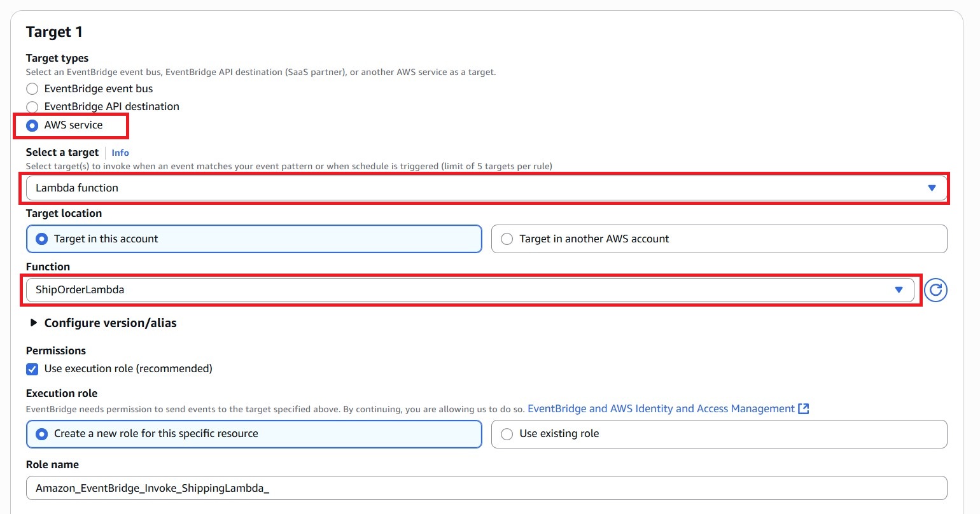Select Create a new role for this specific resource

42,434
